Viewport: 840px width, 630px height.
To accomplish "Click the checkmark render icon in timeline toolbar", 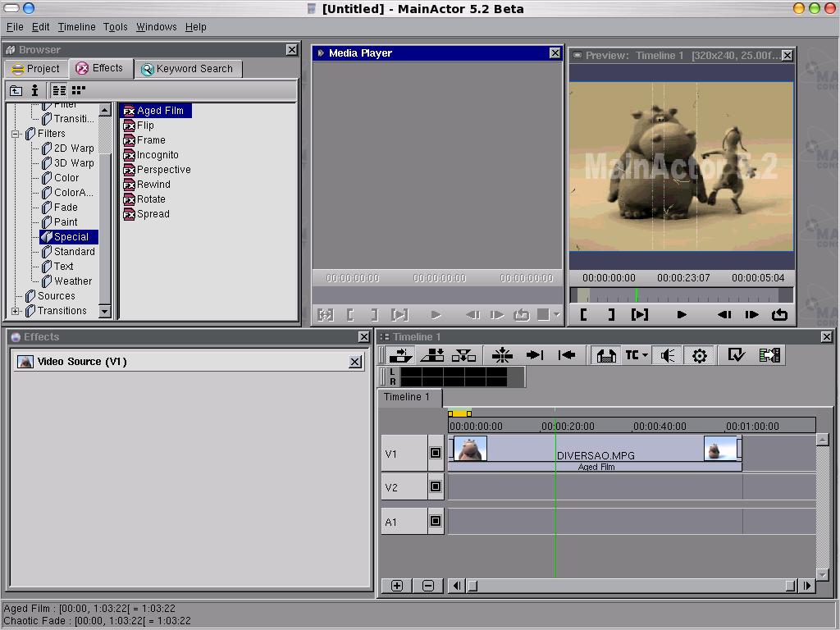I will 736,355.
